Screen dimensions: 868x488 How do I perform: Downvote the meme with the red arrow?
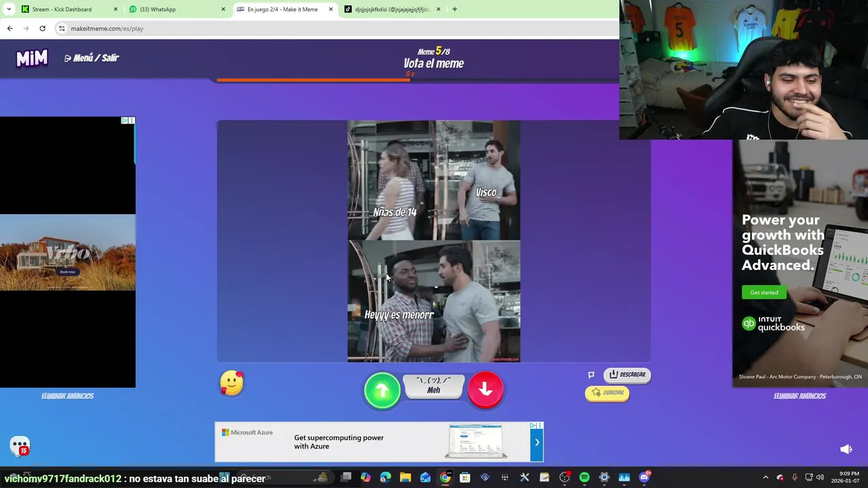pyautogui.click(x=486, y=390)
